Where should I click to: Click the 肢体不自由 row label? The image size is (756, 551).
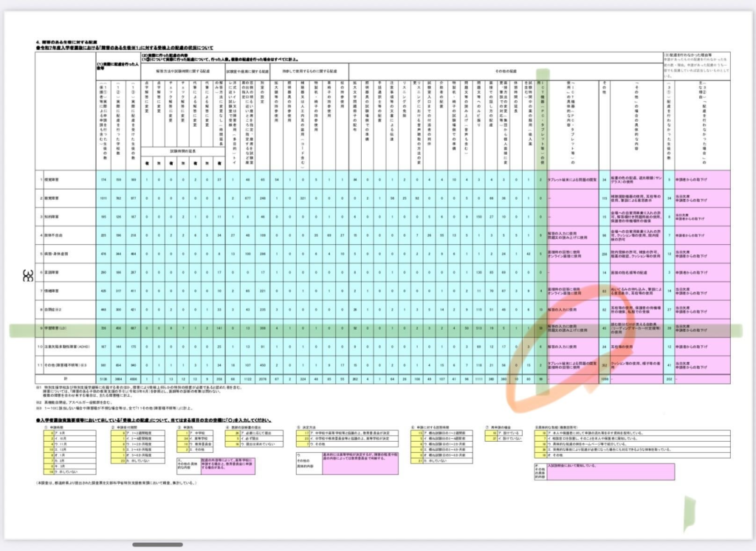click(61, 235)
